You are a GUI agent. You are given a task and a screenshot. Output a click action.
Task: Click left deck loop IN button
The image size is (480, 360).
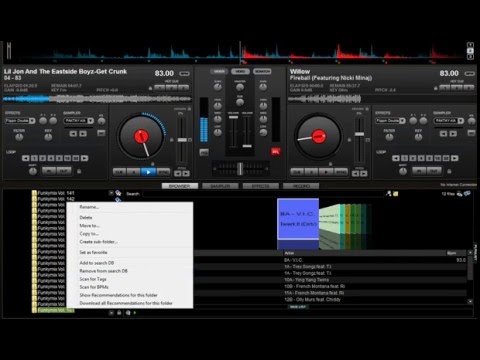pyautogui.click(x=49, y=171)
